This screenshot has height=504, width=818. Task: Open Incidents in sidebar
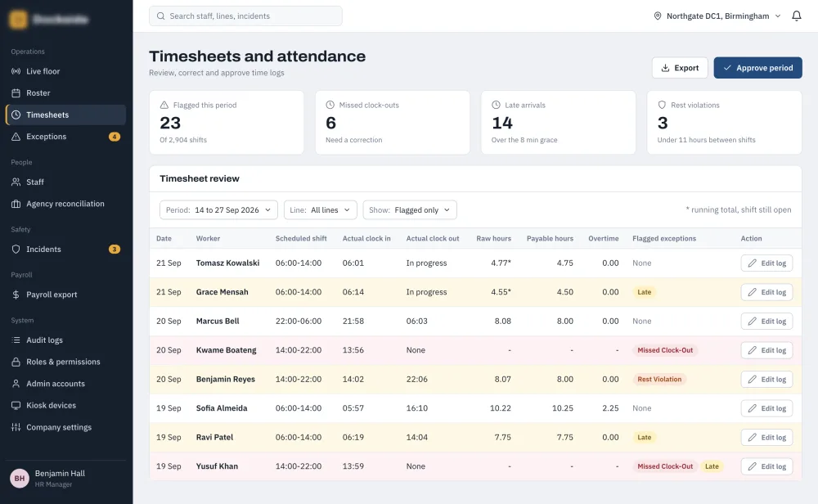pyautogui.click(x=65, y=250)
